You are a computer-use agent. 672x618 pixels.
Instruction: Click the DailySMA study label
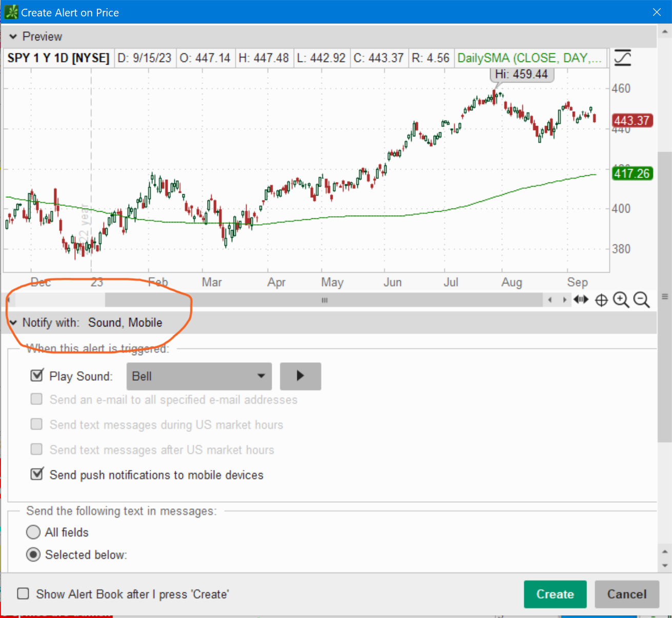point(530,58)
